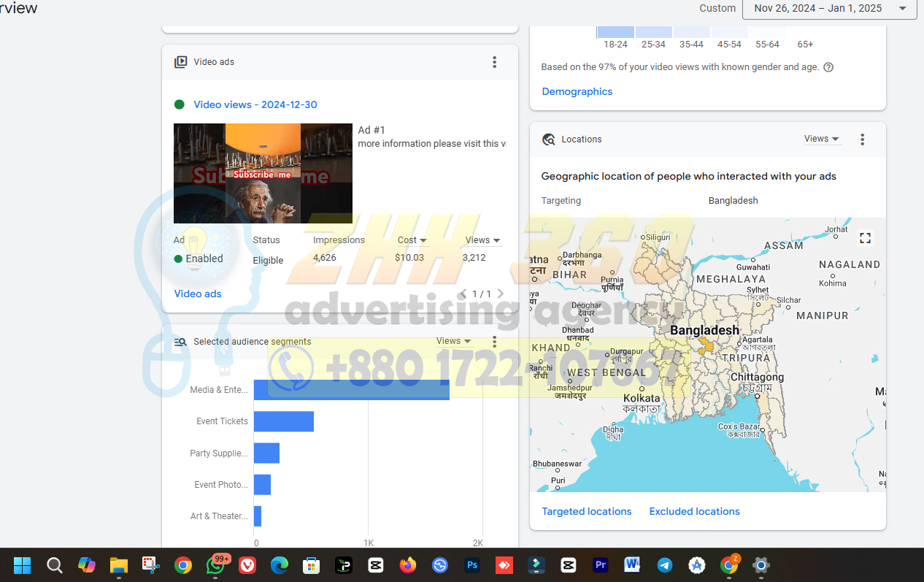Click the help icon beside demographics note
The height and width of the screenshot is (582, 924).
pos(828,67)
